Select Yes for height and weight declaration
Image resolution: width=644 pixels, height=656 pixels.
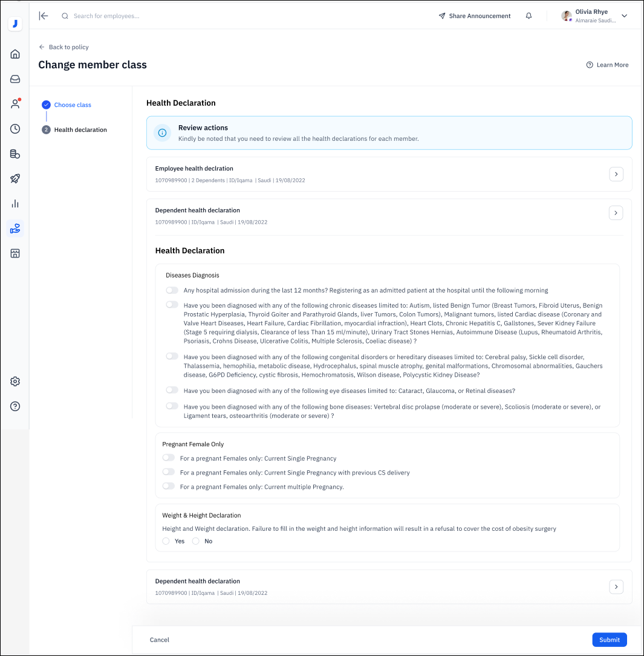166,541
